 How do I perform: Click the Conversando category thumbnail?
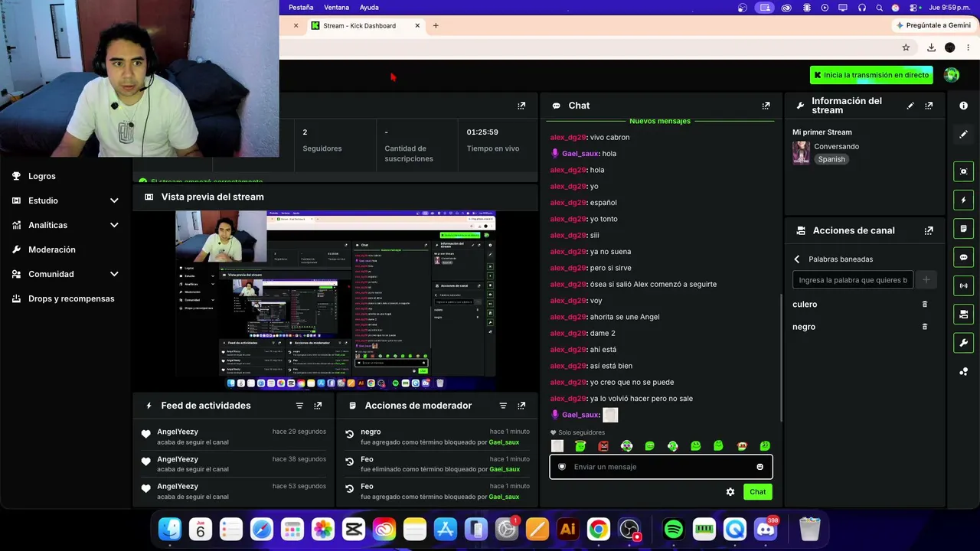801,152
